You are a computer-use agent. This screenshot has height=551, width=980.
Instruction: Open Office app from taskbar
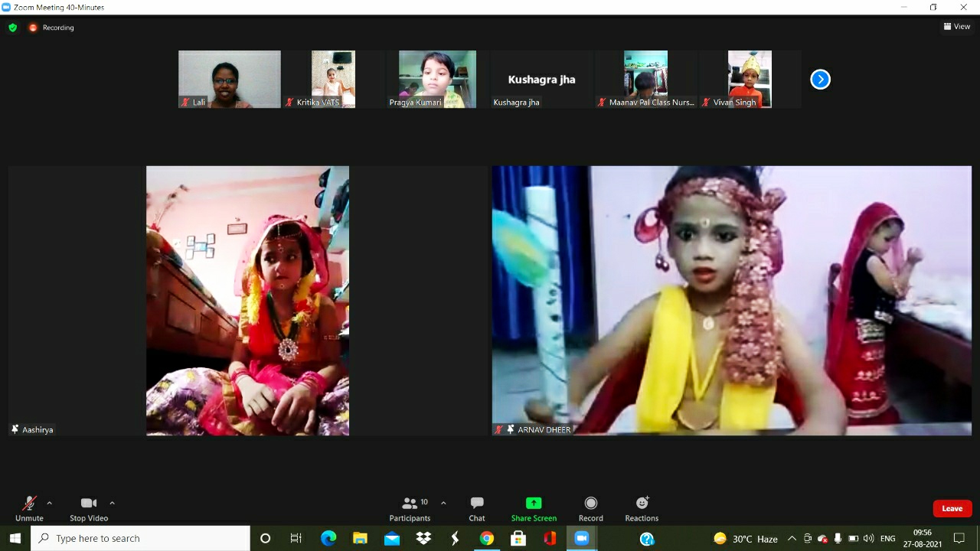(550, 539)
